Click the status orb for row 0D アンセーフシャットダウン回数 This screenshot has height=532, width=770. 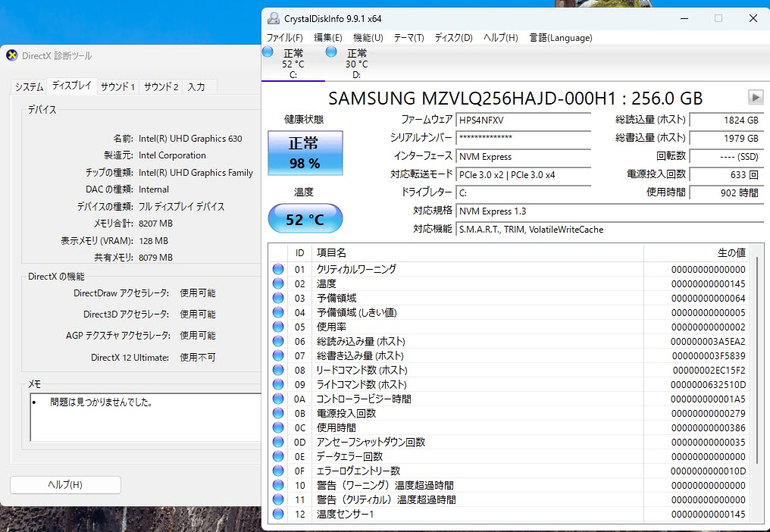278,442
